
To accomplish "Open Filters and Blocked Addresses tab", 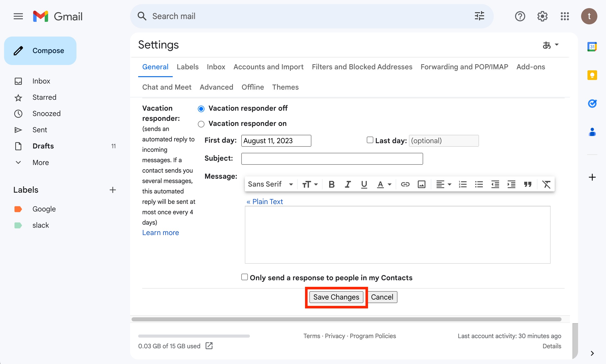I will pyautogui.click(x=362, y=67).
